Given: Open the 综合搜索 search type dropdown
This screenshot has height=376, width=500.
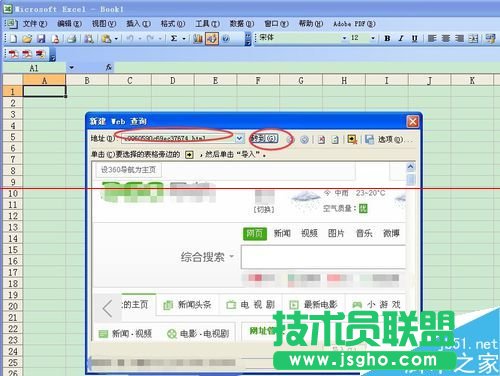Looking at the screenshot, I should coord(231,257).
